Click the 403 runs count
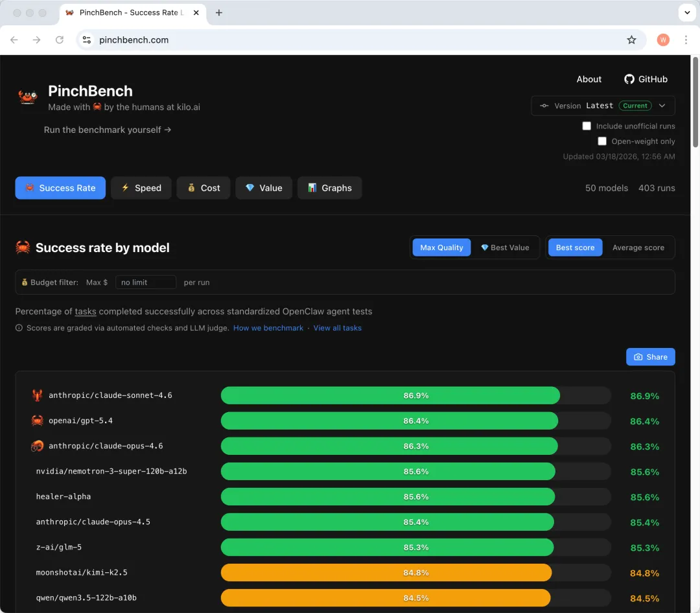This screenshot has height=613, width=700. [656, 188]
